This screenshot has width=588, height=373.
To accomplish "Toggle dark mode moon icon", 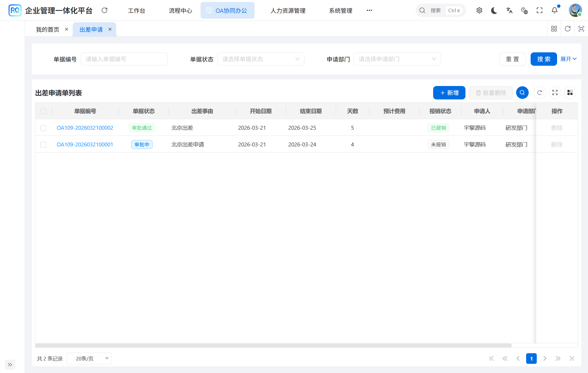I will [494, 10].
